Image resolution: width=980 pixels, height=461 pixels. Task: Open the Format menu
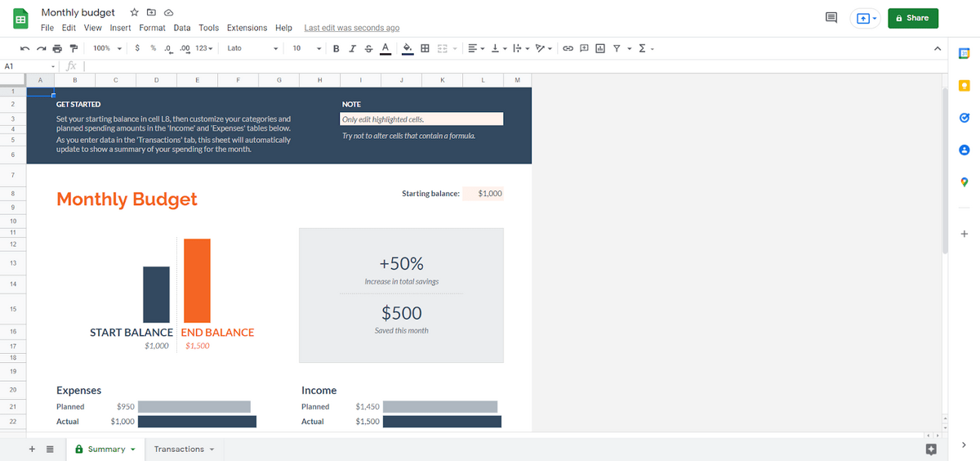point(152,28)
